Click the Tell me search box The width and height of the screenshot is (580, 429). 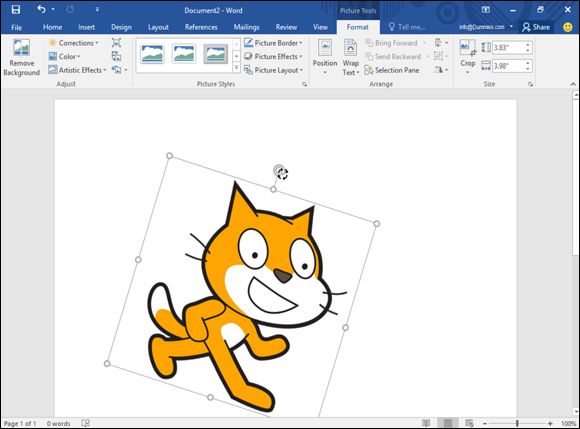[407, 27]
